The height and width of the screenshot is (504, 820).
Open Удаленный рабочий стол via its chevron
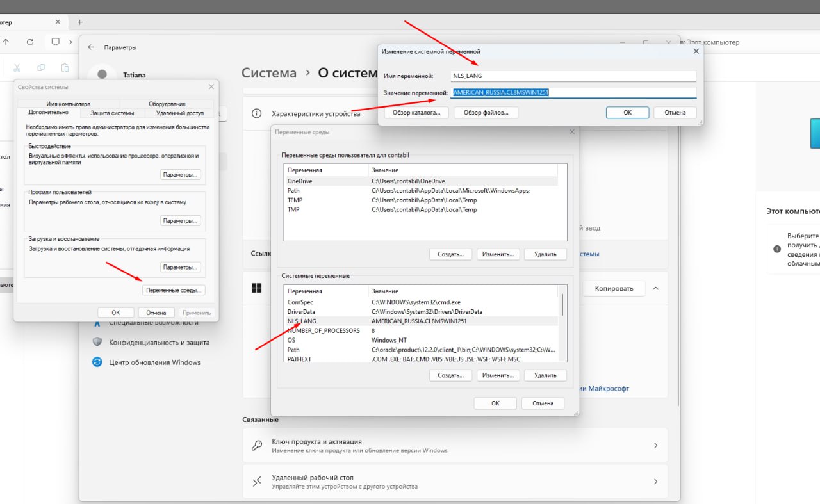(x=655, y=481)
